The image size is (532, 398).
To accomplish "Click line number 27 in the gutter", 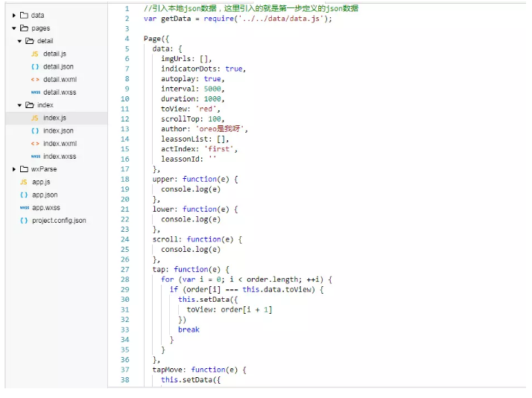I will click(x=124, y=270).
